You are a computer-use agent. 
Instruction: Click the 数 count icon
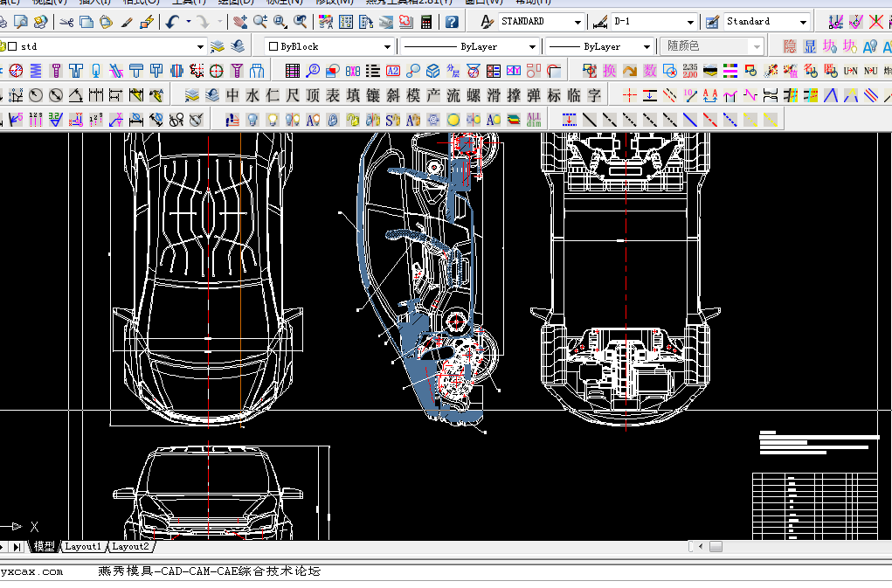click(x=650, y=71)
